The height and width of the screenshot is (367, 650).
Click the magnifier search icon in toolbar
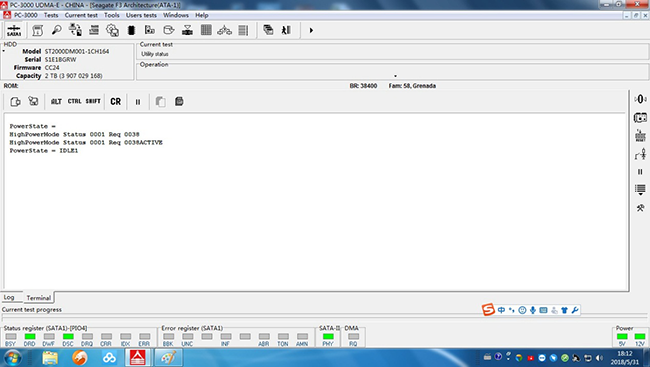pos(56,30)
